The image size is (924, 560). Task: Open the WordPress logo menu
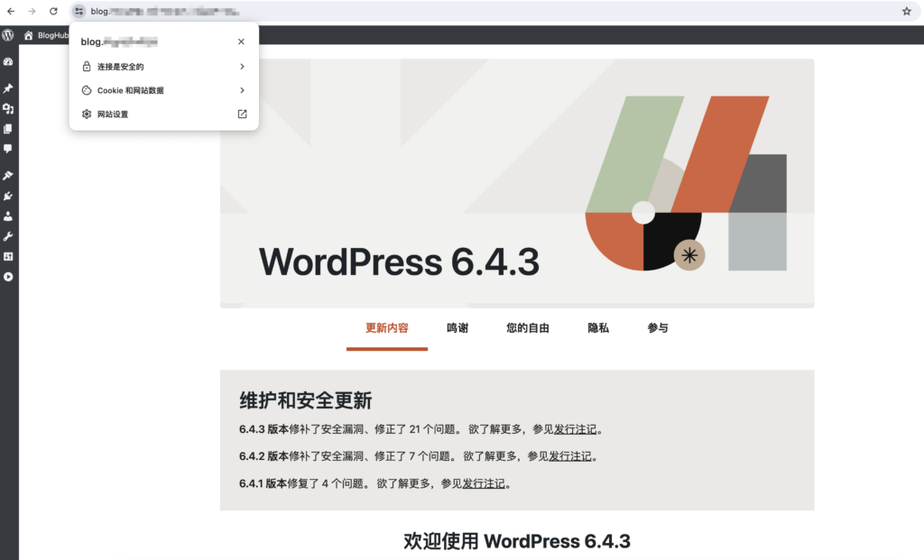pyautogui.click(x=8, y=35)
